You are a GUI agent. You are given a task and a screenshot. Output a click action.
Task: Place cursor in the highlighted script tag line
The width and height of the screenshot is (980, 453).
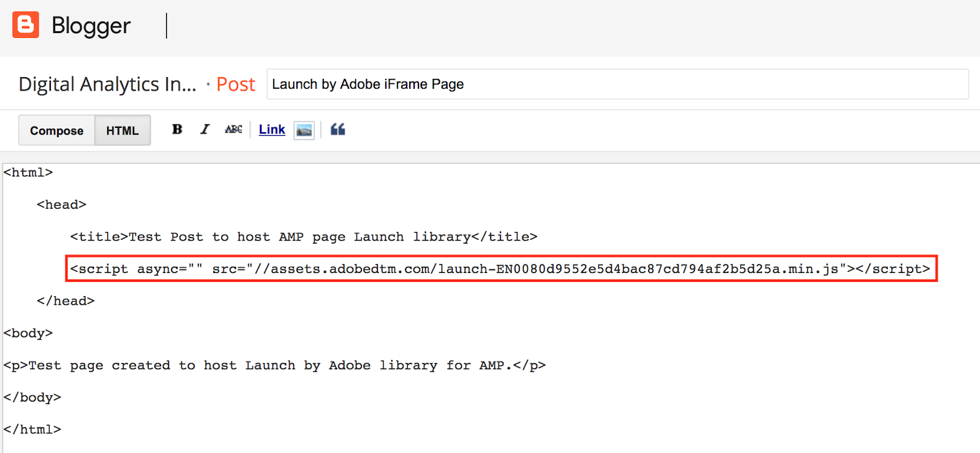(x=500, y=269)
